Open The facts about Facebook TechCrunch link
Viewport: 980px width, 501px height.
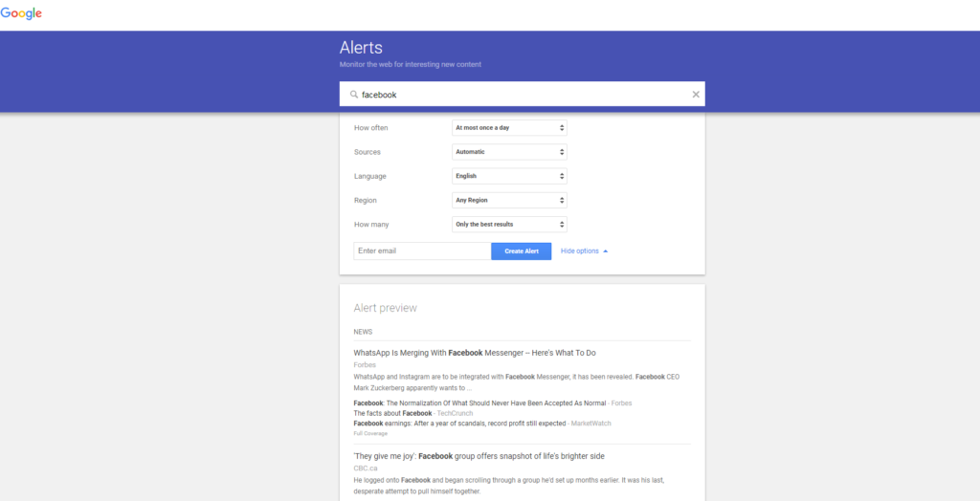tap(393, 414)
